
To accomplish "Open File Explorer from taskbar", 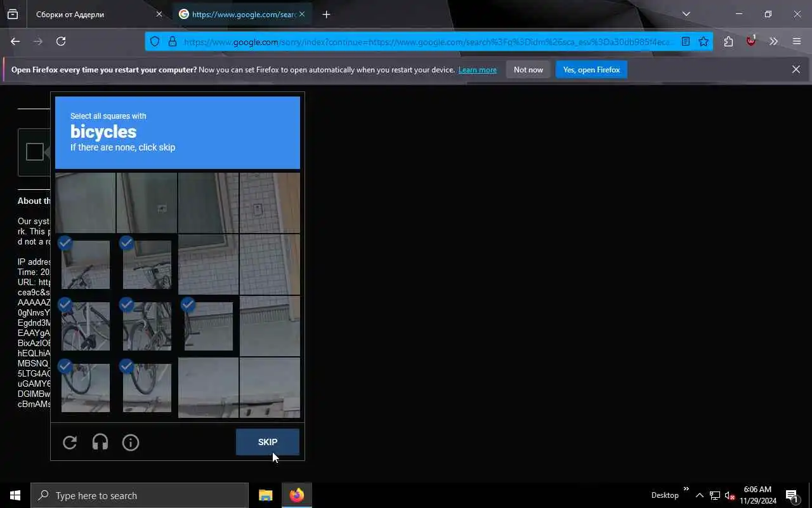I will point(266,495).
